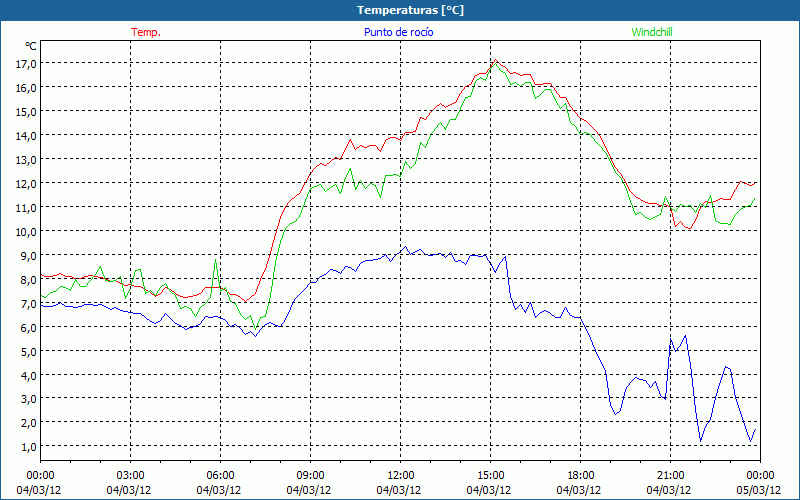Select the blue Punto de rocío legend label
Image resolution: width=800 pixels, height=500 pixels.
point(398,32)
